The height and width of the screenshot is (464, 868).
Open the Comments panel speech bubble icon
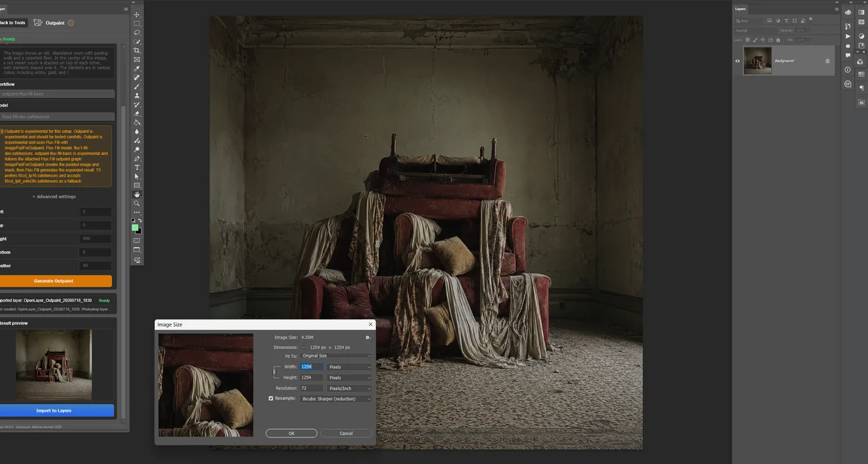click(848, 55)
